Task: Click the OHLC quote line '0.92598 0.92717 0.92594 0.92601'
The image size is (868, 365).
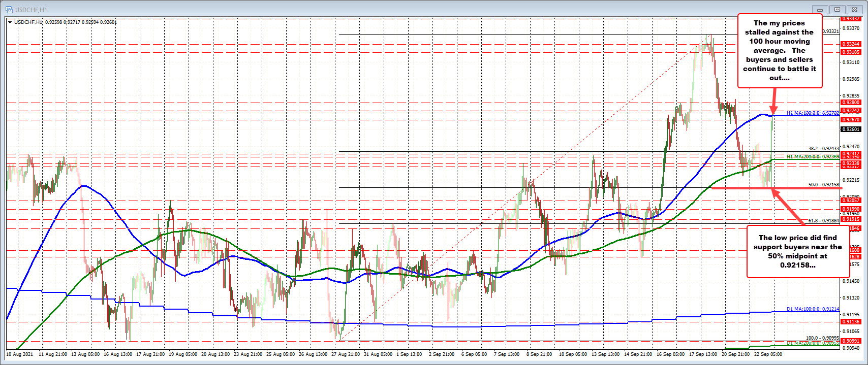Action: pyautogui.click(x=81, y=22)
